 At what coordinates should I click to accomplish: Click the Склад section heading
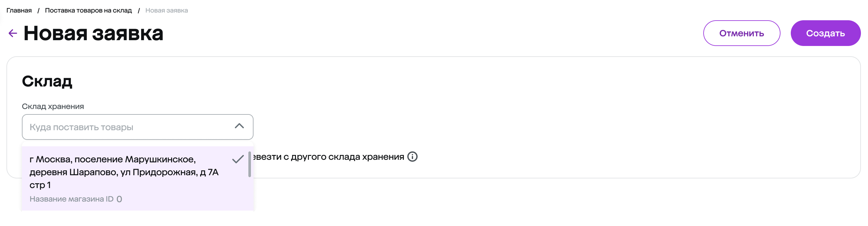coord(47,81)
